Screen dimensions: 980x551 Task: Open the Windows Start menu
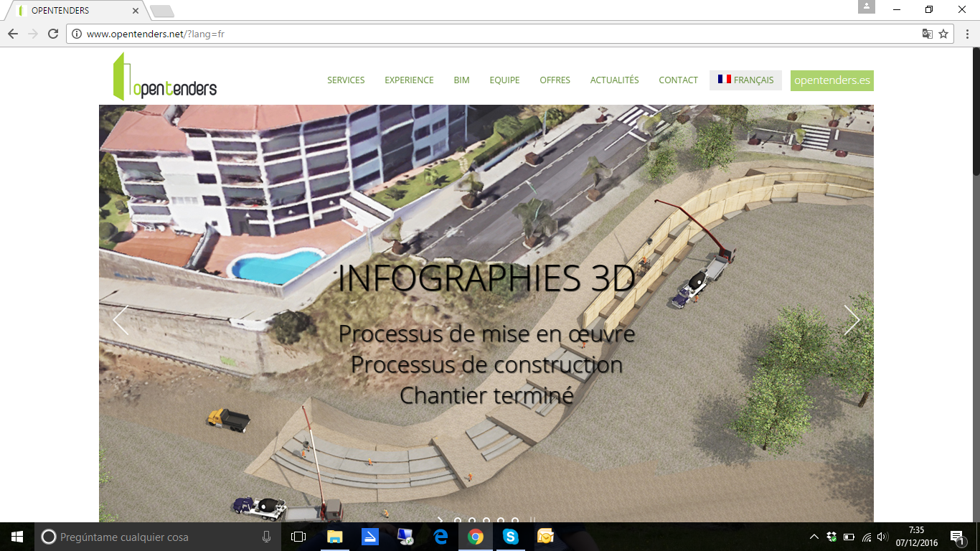(x=17, y=537)
